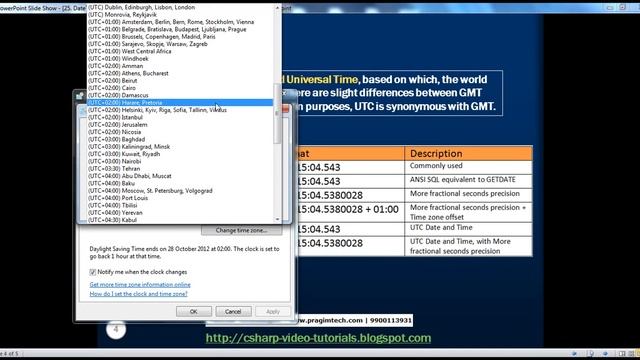
Task: Choose the Amman time zone entry
Action: point(180,66)
